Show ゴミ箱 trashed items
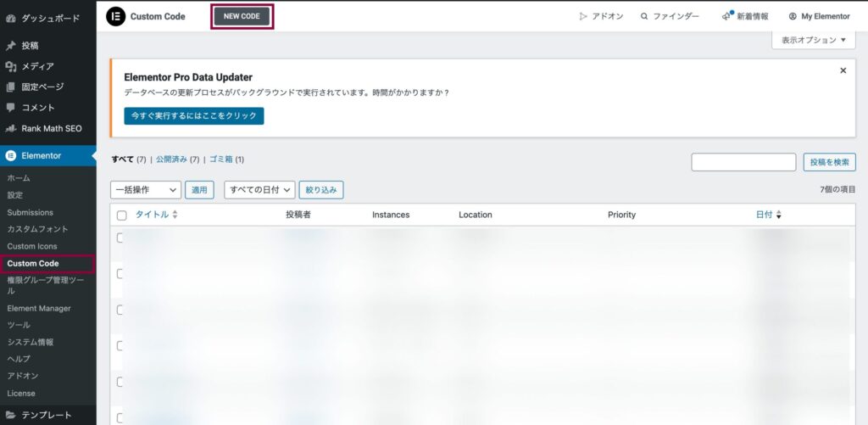This screenshot has height=425, width=868. [221, 159]
